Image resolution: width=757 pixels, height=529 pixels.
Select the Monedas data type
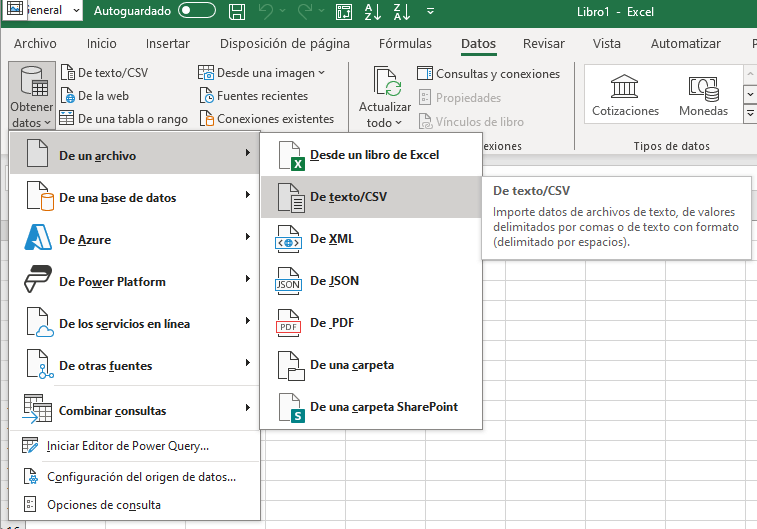(703, 96)
